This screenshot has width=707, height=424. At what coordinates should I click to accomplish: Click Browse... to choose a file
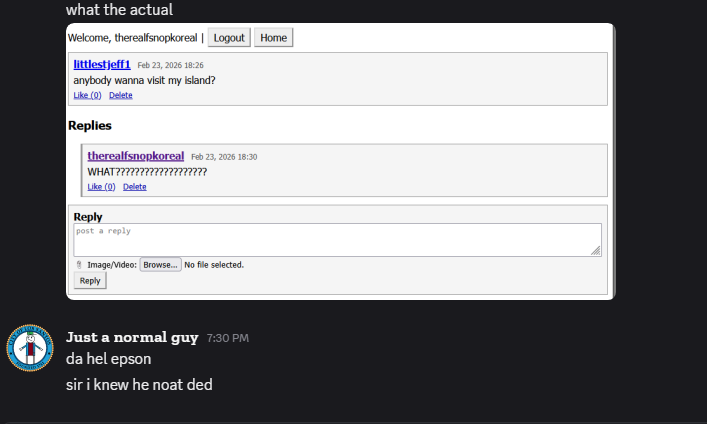click(160, 265)
